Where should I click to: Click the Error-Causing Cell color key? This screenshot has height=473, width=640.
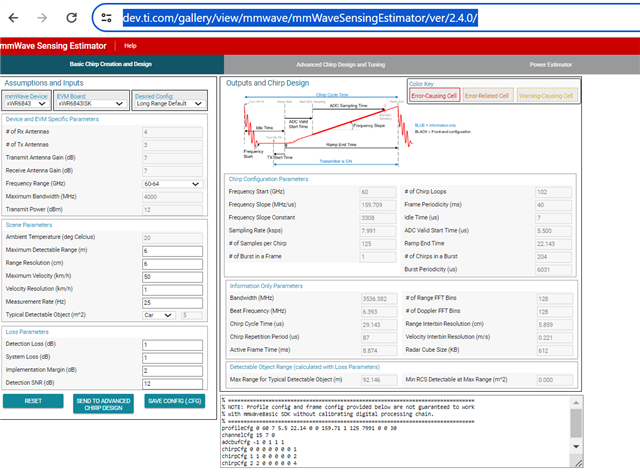pos(434,96)
